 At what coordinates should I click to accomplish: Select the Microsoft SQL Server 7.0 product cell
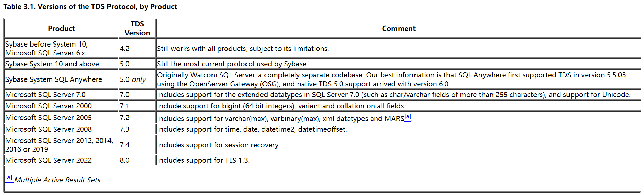(61, 95)
